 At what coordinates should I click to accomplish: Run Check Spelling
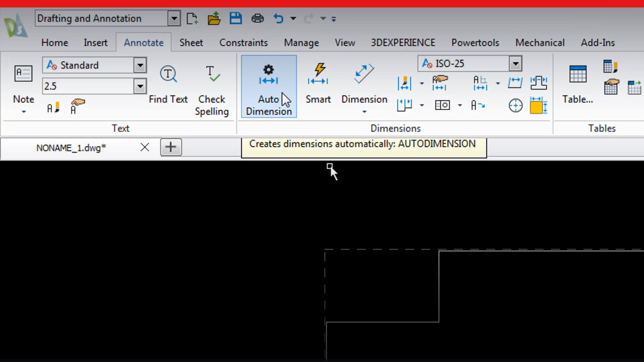tap(212, 90)
